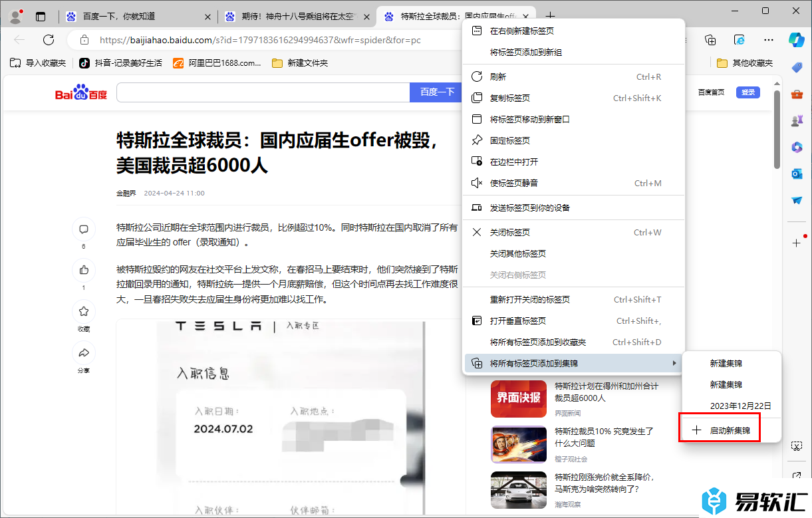The image size is (812, 518).
Task: Open the Drop paper-plane sidebar icon
Action: (x=797, y=200)
